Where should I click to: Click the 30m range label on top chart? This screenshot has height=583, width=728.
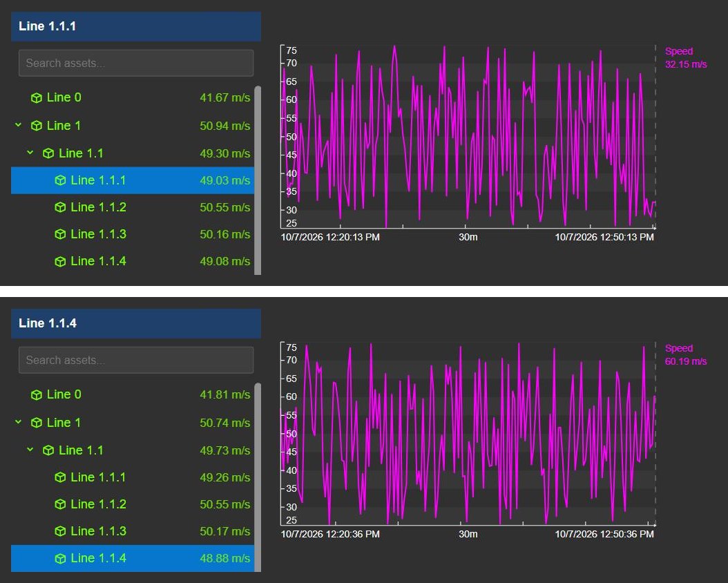(468, 237)
